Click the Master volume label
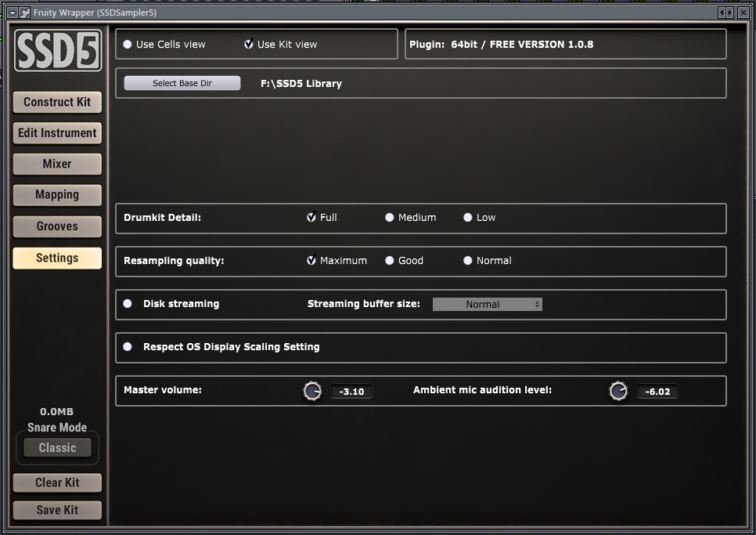 (x=163, y=390)
